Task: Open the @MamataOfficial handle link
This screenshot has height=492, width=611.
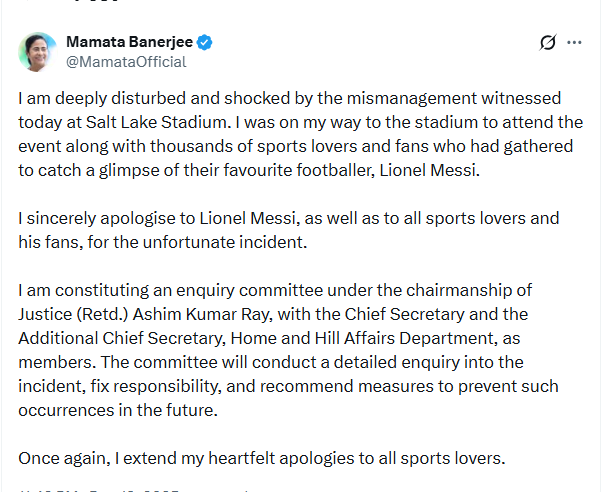Action: click(126, 61)
